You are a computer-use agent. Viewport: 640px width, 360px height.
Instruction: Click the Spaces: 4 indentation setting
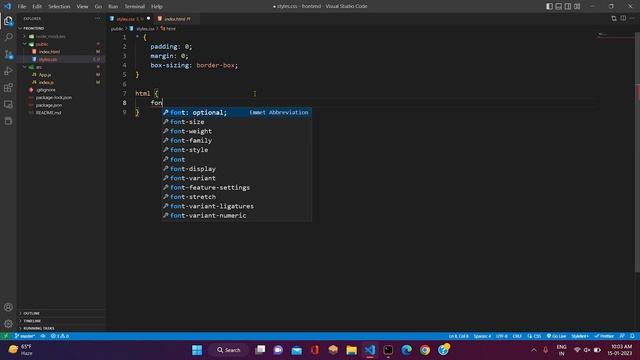click(x=482, y=336)
